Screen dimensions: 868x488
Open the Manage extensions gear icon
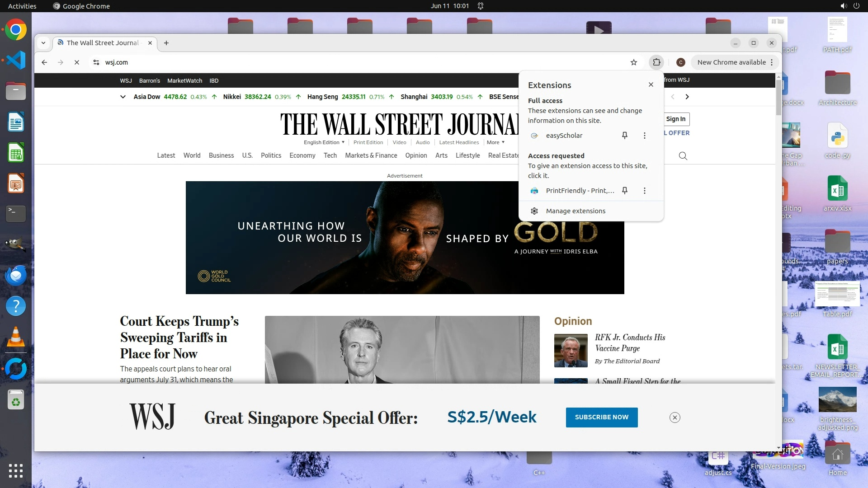[x=534, y=211]
